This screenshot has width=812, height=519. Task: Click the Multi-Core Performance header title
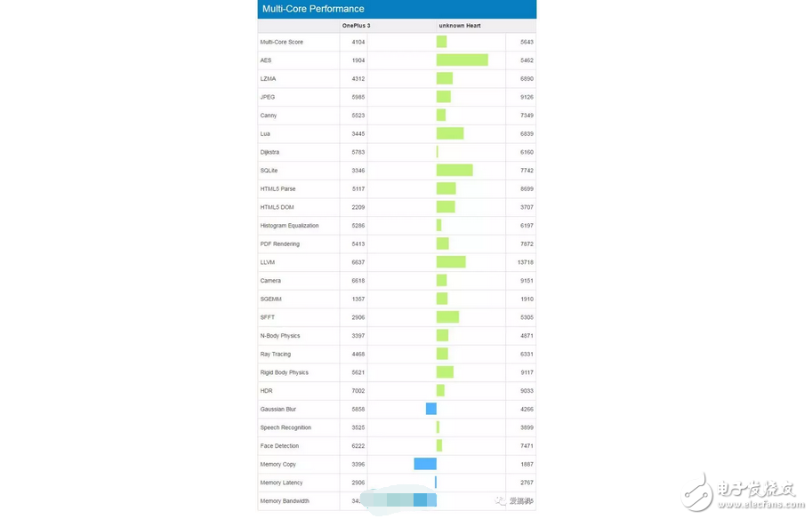[x=313, y=9]
